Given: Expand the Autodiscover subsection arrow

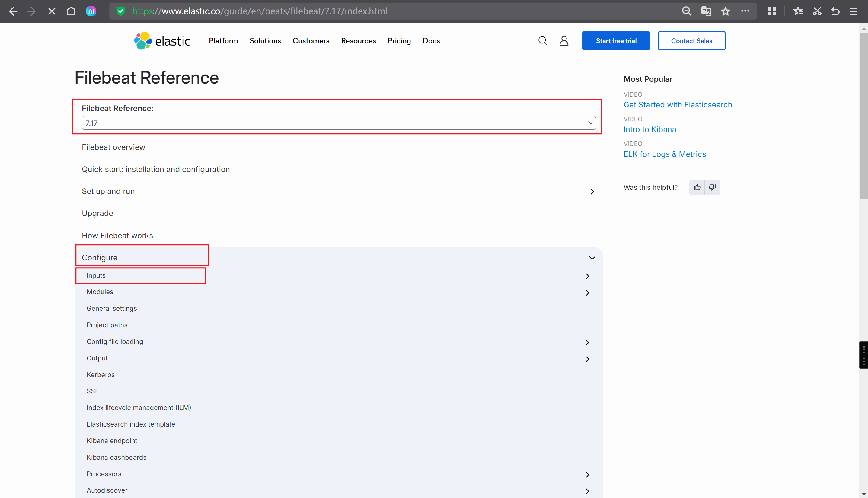Looking at the screenshot, I should [x=587, y=491].
